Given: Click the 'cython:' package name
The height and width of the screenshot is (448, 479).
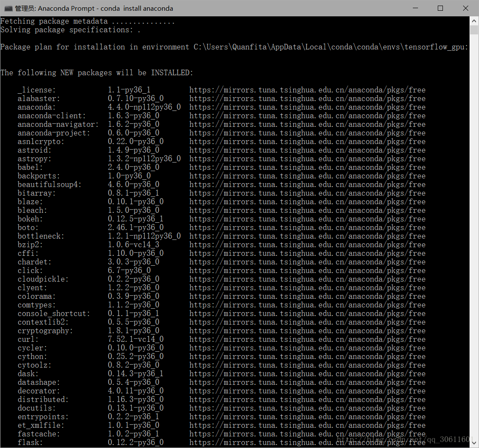Looking at the screenshot, I should click(32, 356).
